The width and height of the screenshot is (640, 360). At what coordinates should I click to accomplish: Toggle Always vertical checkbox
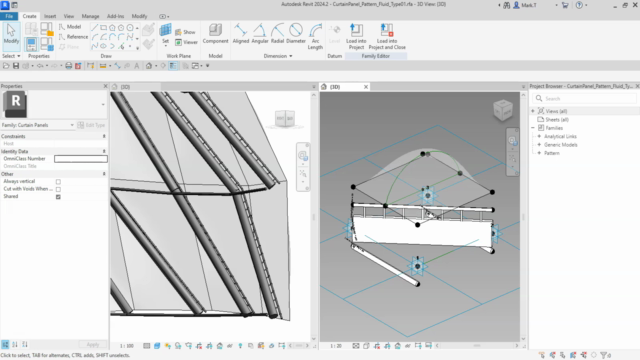point(58,182)
